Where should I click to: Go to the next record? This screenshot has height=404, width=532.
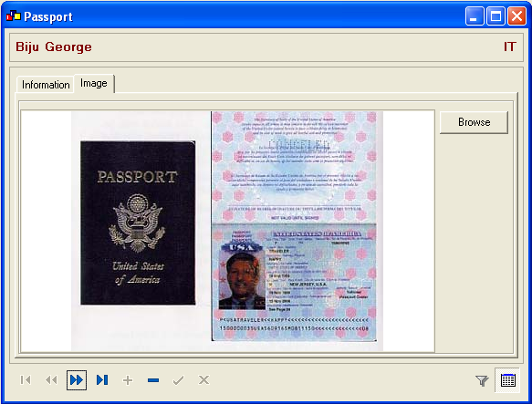point(77,380)
